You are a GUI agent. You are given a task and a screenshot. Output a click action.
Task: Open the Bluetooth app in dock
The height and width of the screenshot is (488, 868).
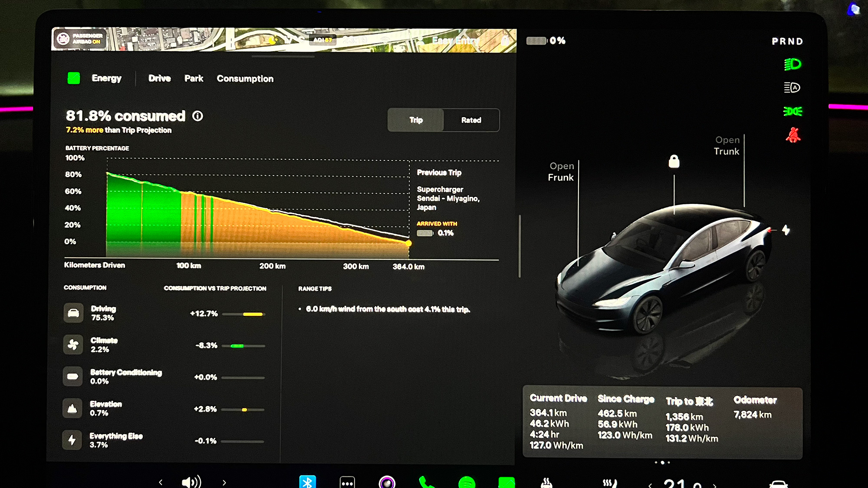click(307, 482)
